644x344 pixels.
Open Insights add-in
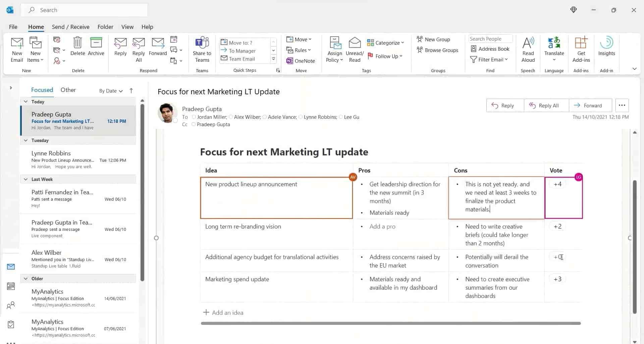606,46
